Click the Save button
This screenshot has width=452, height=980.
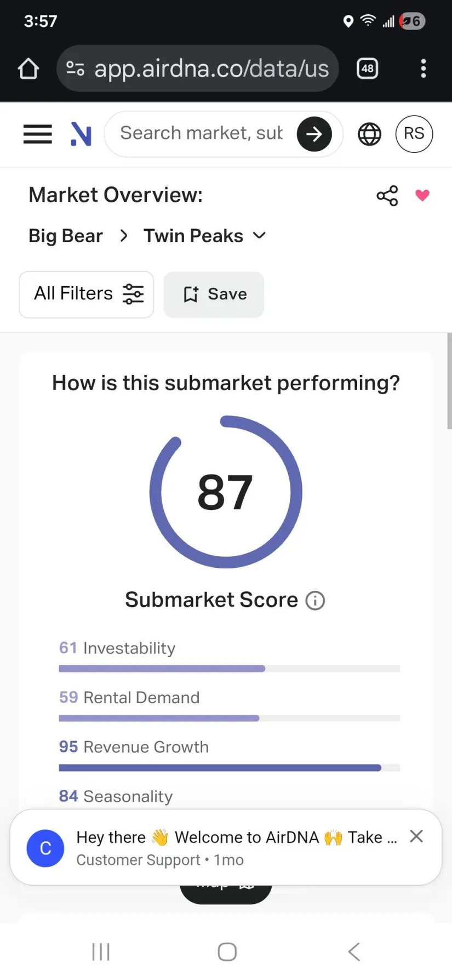pyautogui.click(x=214, y=294)
